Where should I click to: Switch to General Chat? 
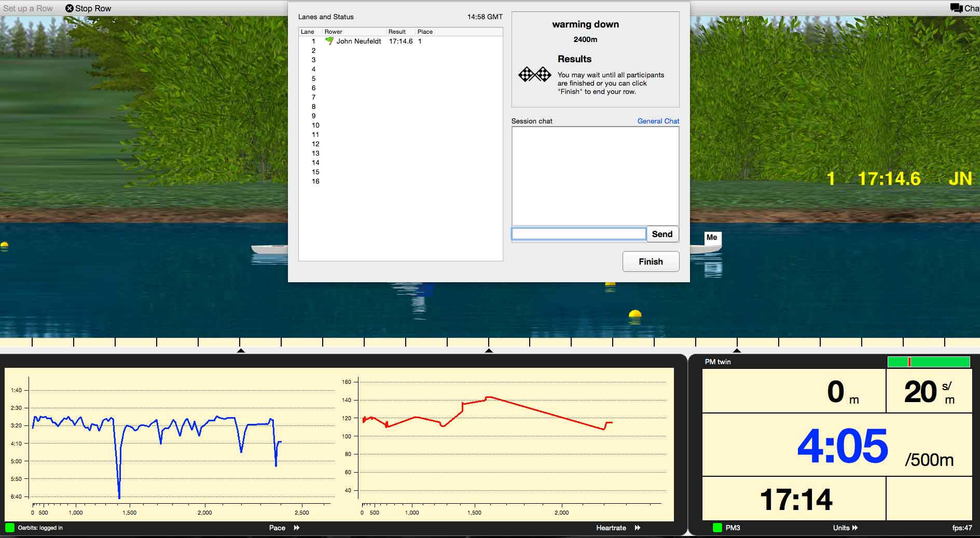(658, 121)
